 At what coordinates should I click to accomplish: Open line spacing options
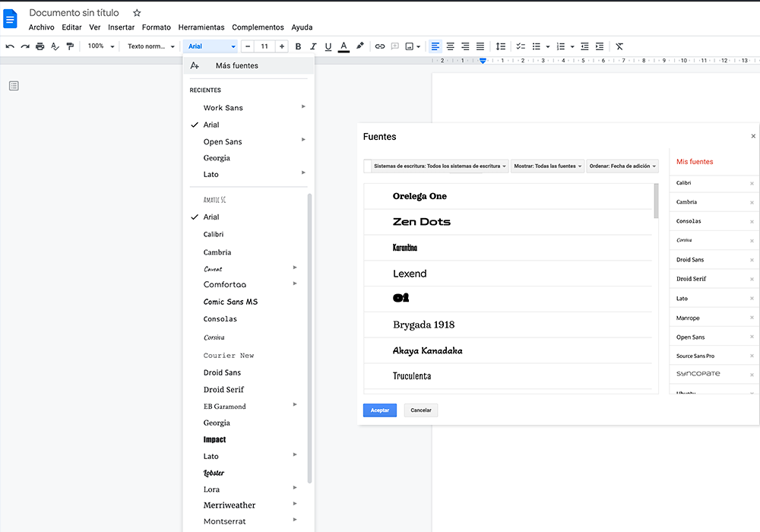point(501,46)
